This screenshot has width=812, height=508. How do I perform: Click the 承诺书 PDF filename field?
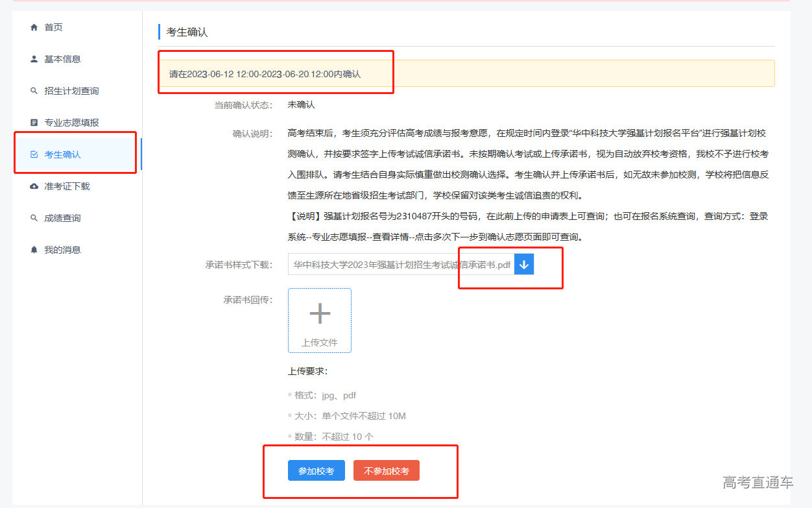coord(401,265)
